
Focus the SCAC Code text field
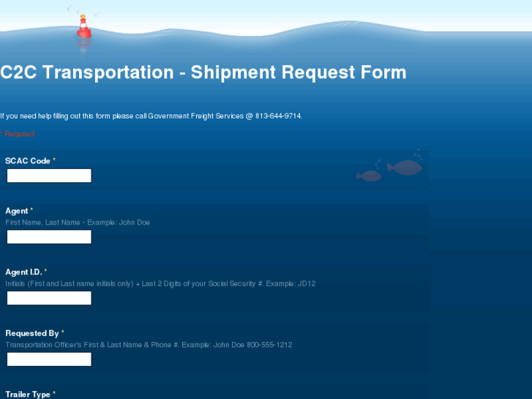49,176
